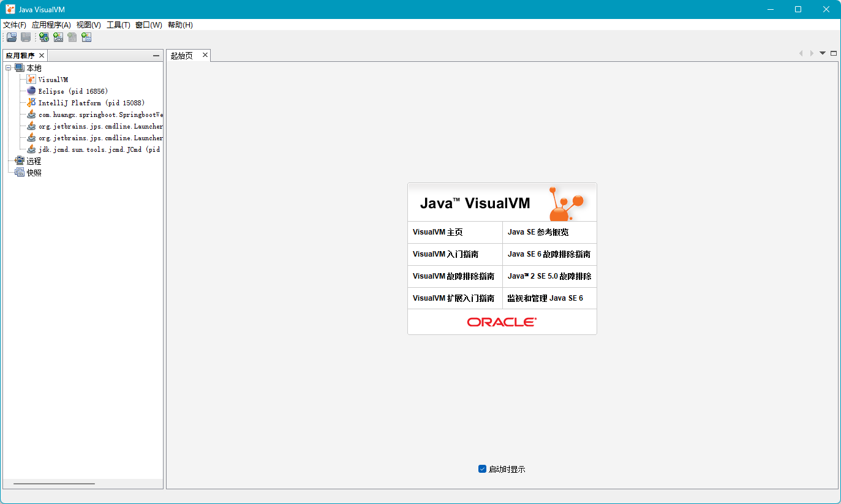The height and width of the screenshot is (504, 841).
Task: Click the Add JMX Connection toolbar icon
Action: (58, 37)
